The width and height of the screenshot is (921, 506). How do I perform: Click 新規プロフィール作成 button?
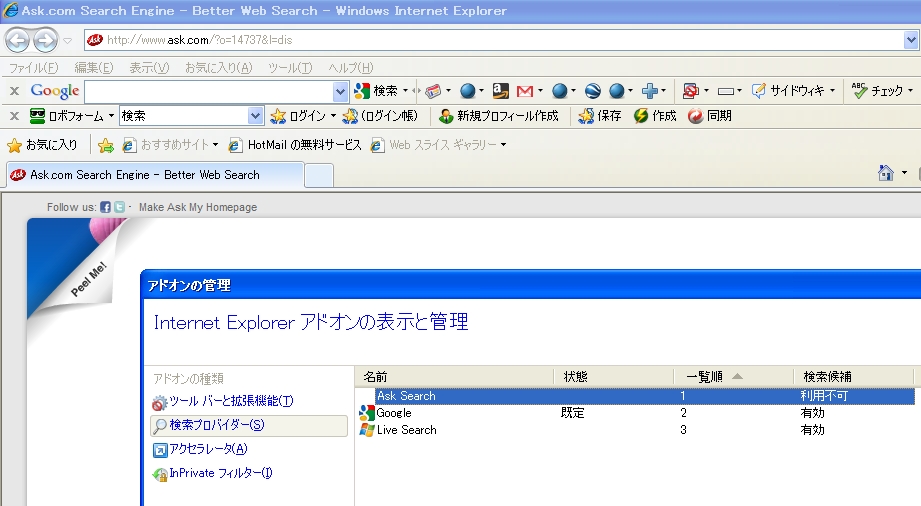(499, 116)
